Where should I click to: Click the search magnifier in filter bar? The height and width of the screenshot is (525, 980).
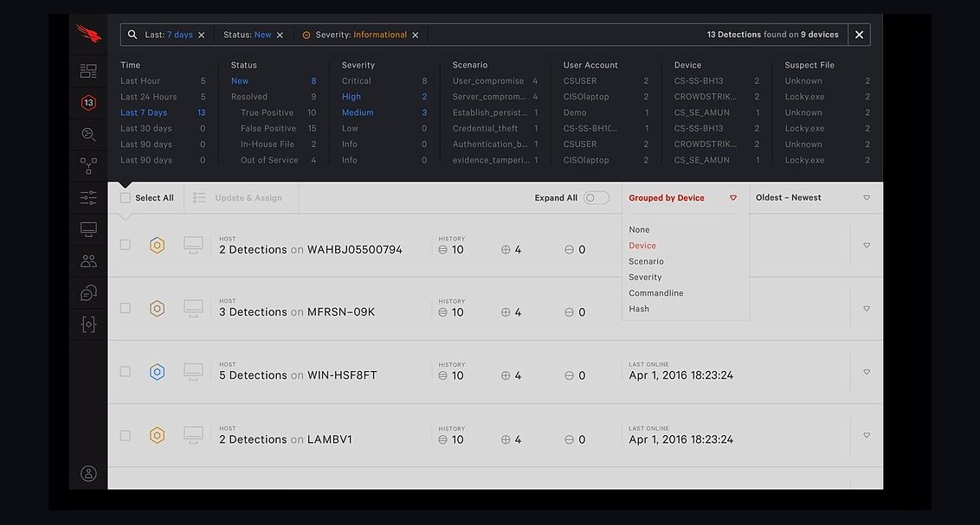[132, 35]
